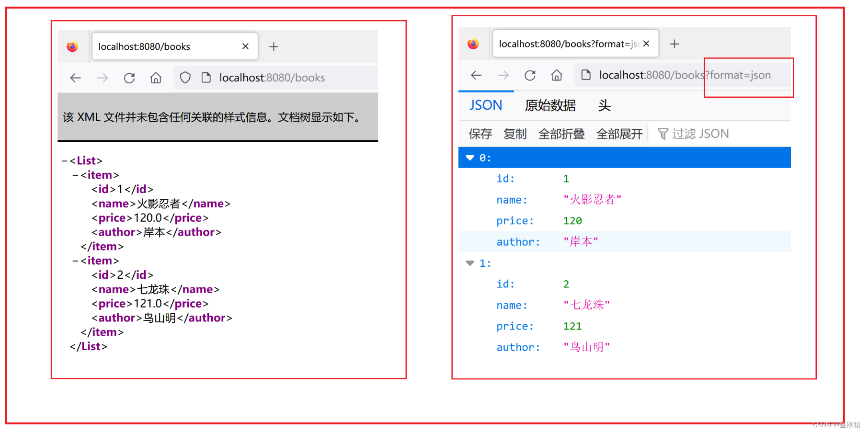The image size is (868, 433).
Task: Collapse second item node containing 七龙珠
Action: point(75,261)
